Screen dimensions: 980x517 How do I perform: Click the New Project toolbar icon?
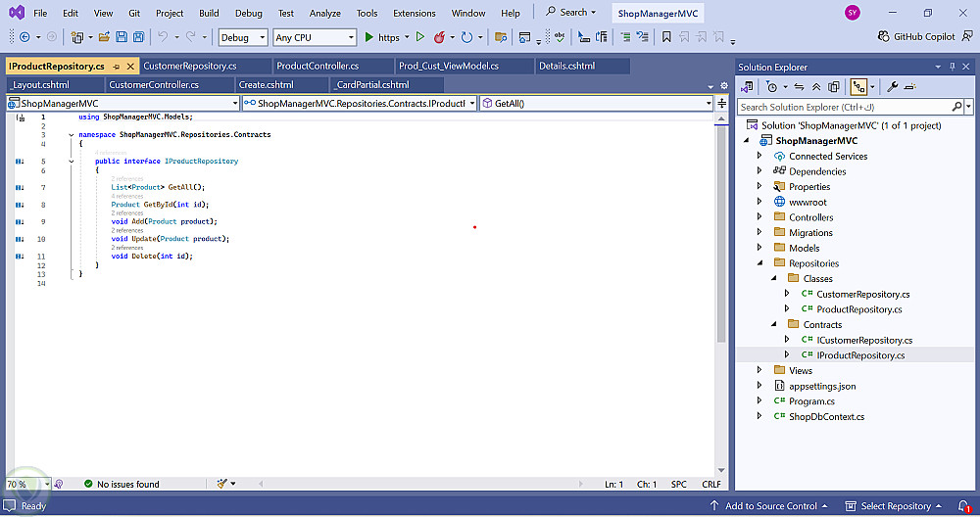pyautogui.click(x=76, y=37)
